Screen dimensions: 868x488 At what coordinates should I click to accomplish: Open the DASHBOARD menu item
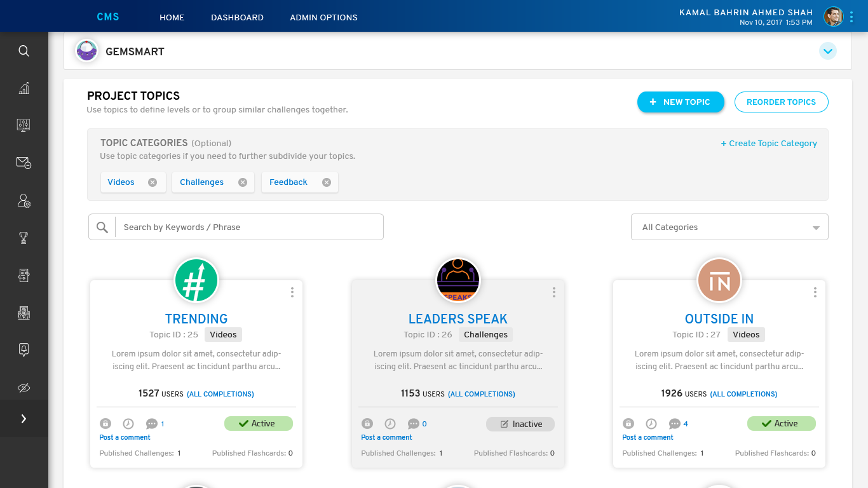(237, 18)
